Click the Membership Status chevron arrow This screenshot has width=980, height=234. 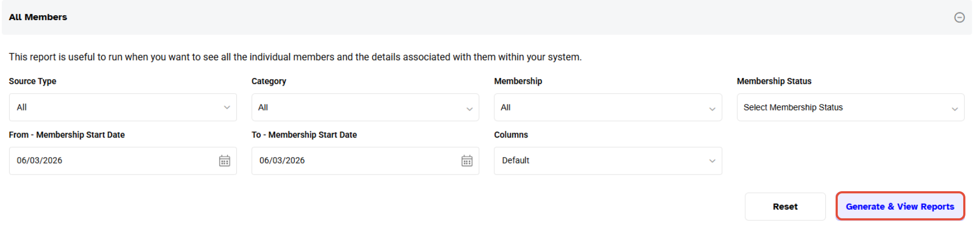(955, 109)
